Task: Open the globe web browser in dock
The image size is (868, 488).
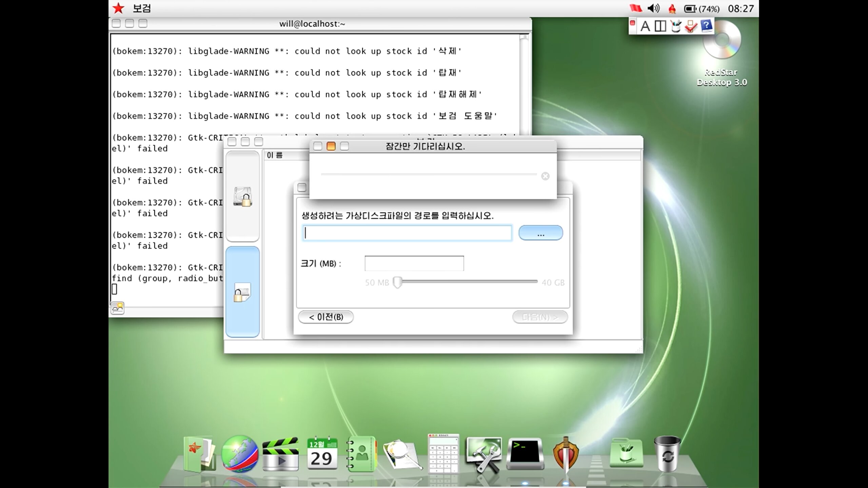Action: point(240,454)
